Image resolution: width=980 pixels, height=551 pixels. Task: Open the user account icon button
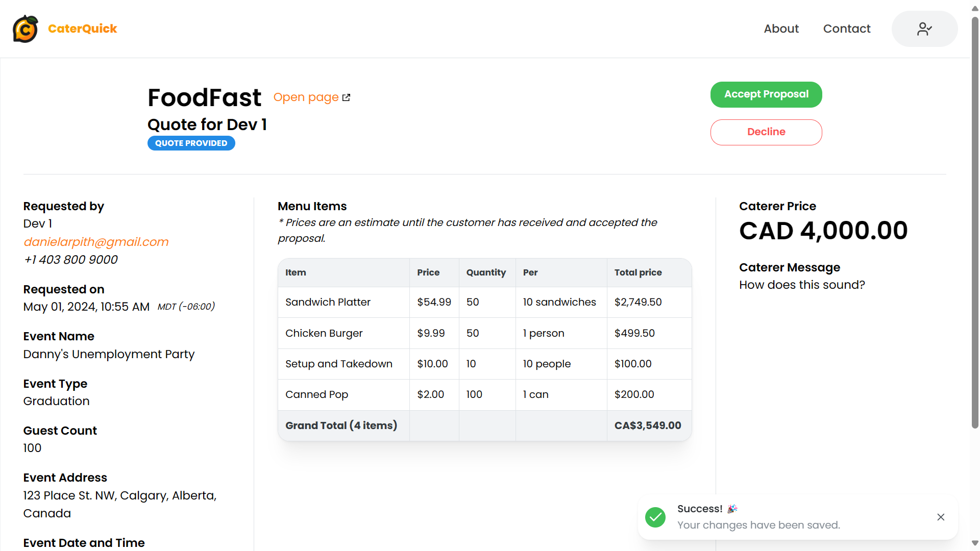click(x=924, y=29)
